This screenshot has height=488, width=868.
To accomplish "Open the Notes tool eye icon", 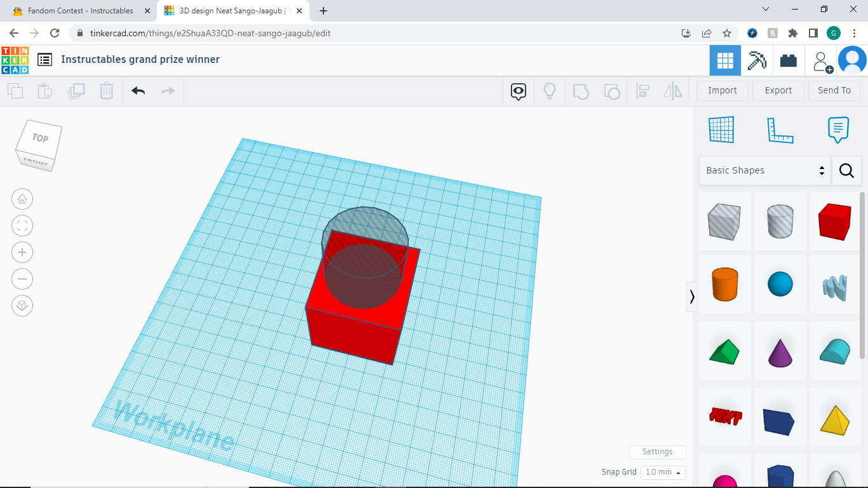I will click(519, 91).
